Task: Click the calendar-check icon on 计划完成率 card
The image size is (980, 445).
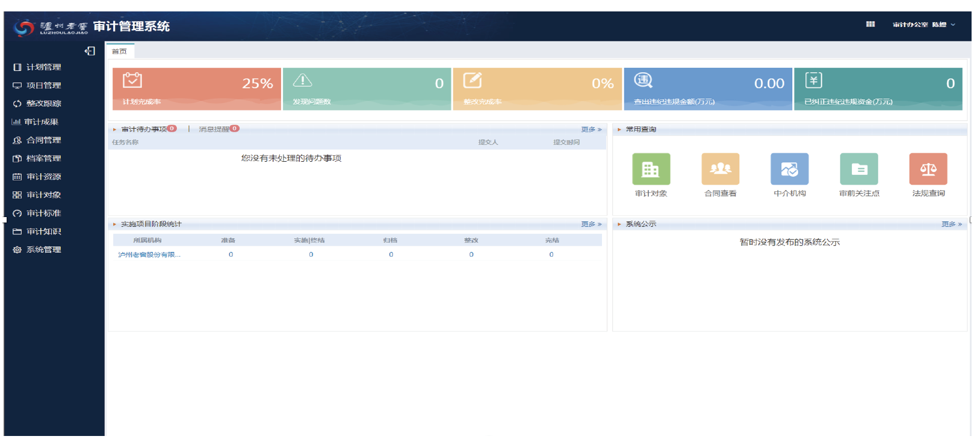Action: point(132,80)
